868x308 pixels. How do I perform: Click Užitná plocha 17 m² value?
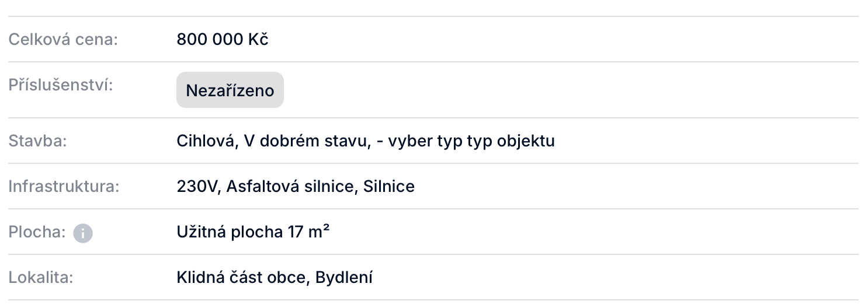click(x=254, y=232)
